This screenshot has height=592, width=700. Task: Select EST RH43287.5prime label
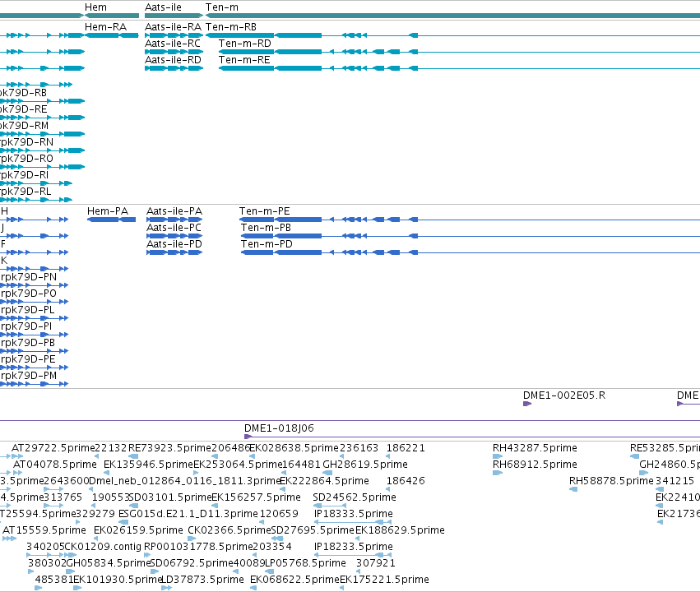tap(535, 448)
